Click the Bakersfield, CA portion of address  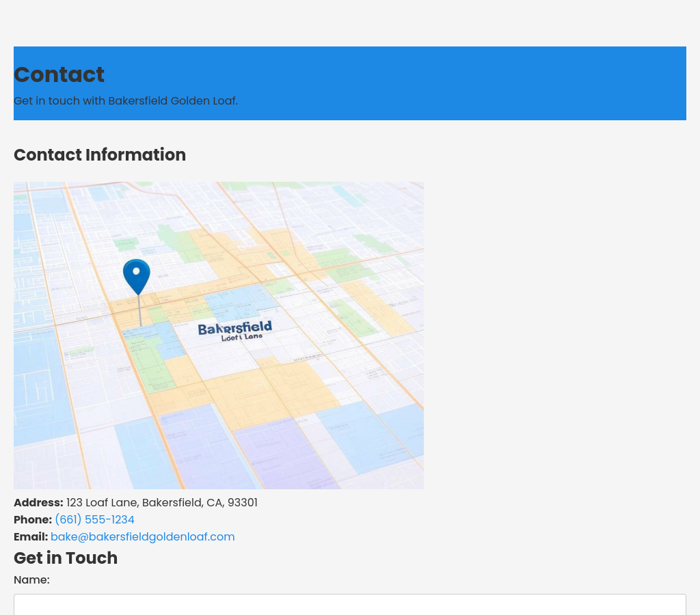pos(182,503)
